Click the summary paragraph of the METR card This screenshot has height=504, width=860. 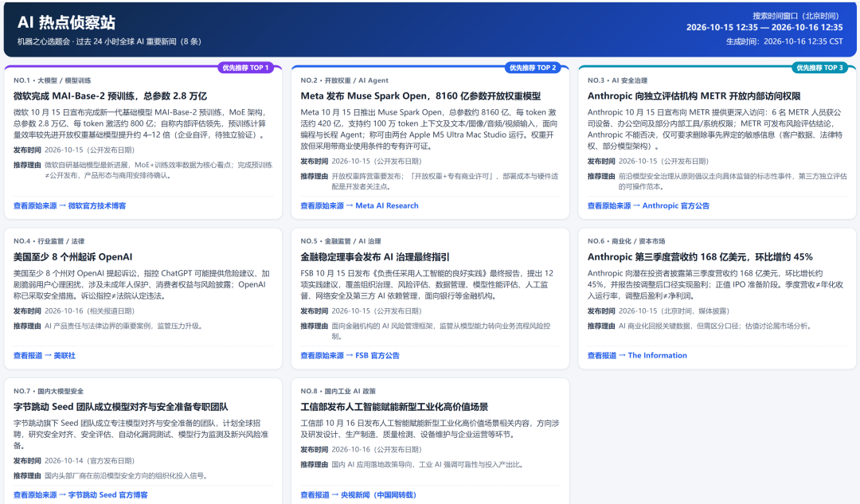coord(715,130)
